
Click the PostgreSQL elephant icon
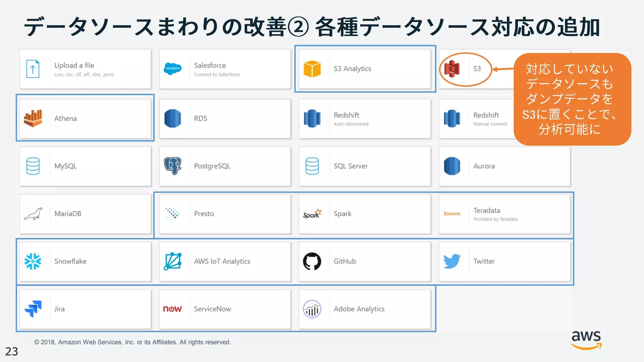pos(172,166)
